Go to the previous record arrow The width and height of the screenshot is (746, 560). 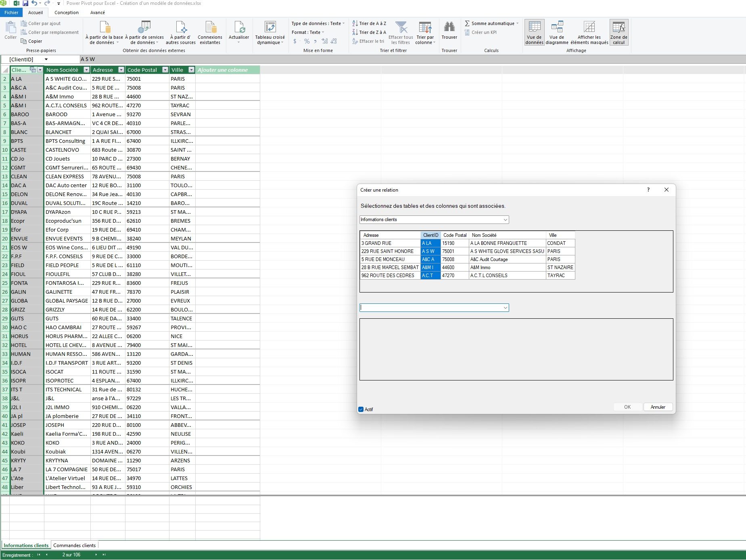[47, 555]
